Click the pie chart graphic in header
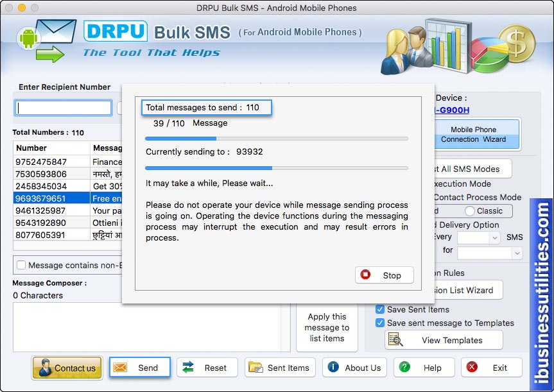The height and width of the screenshot is (392, 554). click(x=490, y=55)
